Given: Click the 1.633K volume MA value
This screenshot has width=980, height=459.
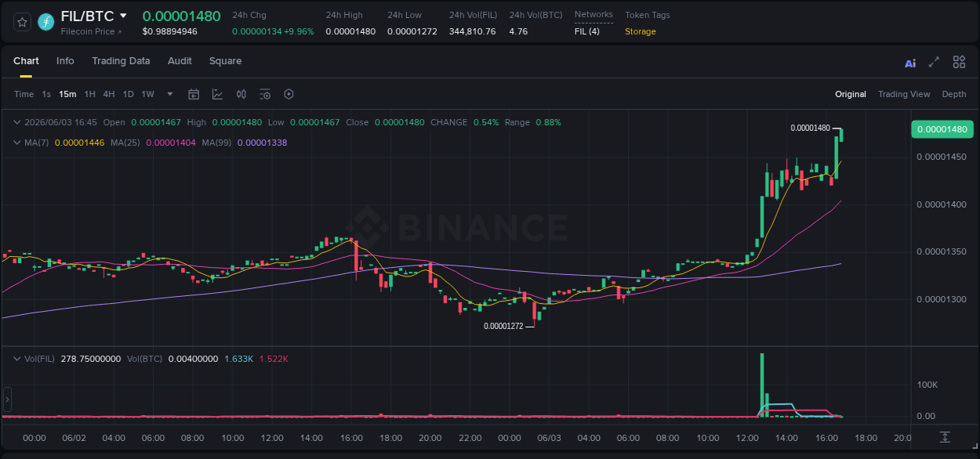Looking at the screenshot, I should pos(238,358).
